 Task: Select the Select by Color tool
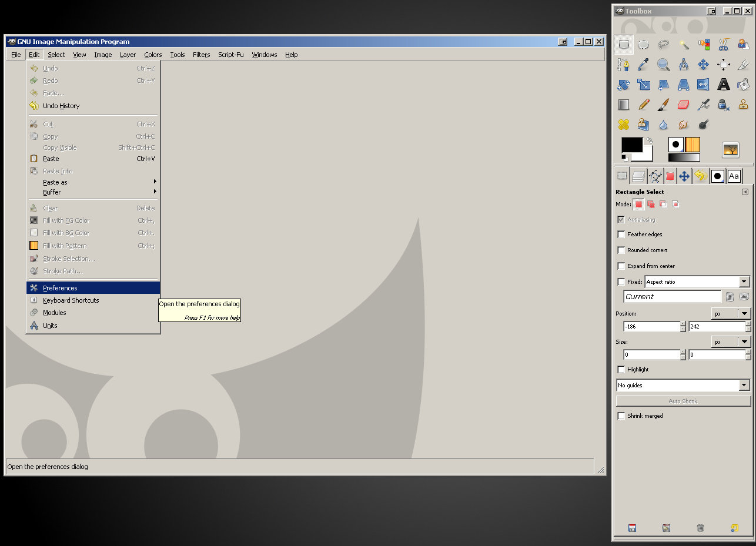(704, 45)
